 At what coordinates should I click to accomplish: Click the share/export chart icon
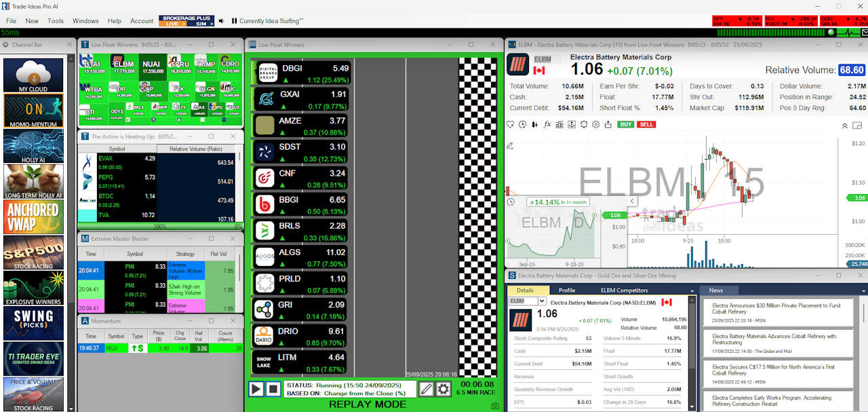tap(608, 124)
